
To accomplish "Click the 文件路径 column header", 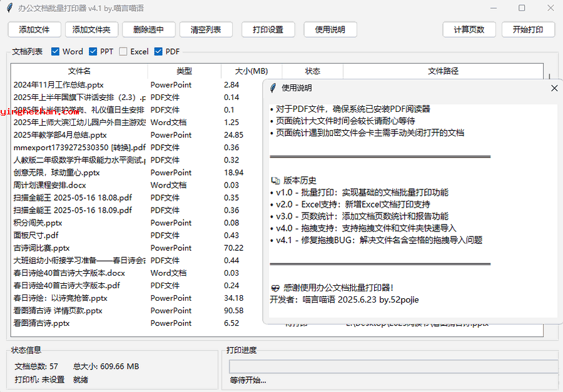I will (x=443, y=71).
